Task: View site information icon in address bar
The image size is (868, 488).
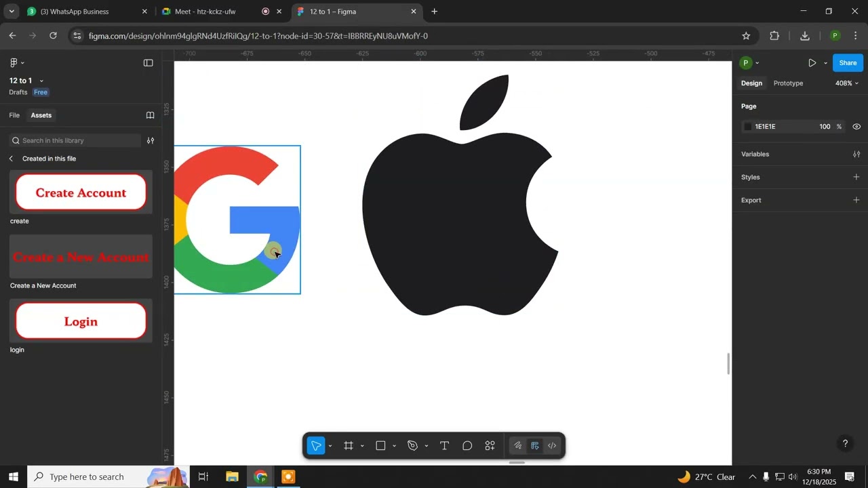Action: (77, 36)
